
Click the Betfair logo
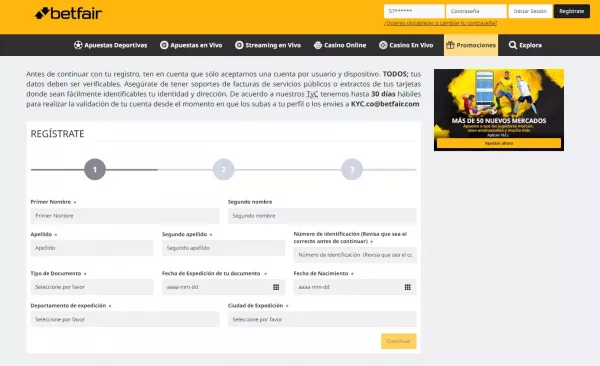[68, 13]
